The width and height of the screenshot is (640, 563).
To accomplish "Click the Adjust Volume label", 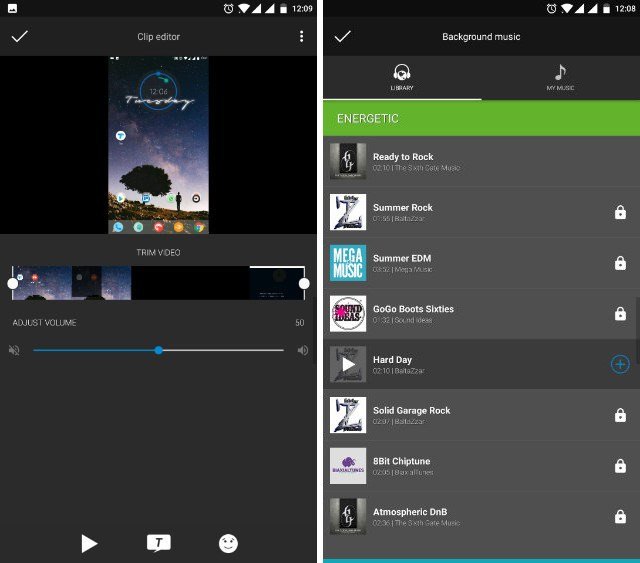I will (44, 323).
